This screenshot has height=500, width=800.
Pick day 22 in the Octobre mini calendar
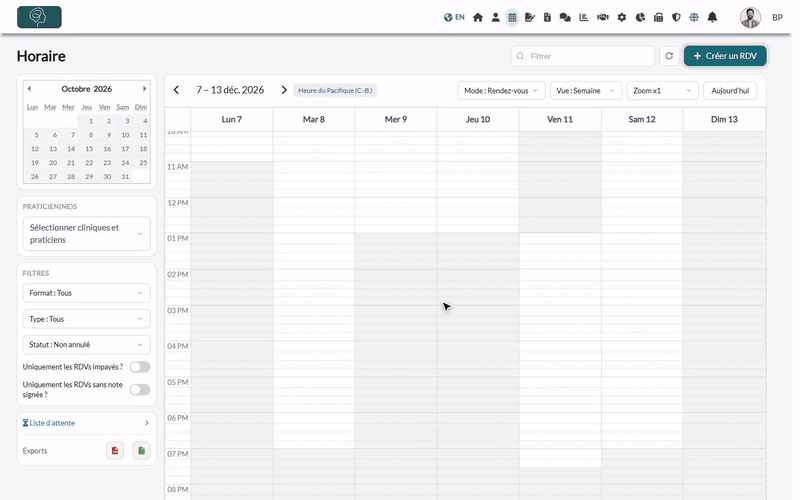pyautogui.click(x=89, y=163)
